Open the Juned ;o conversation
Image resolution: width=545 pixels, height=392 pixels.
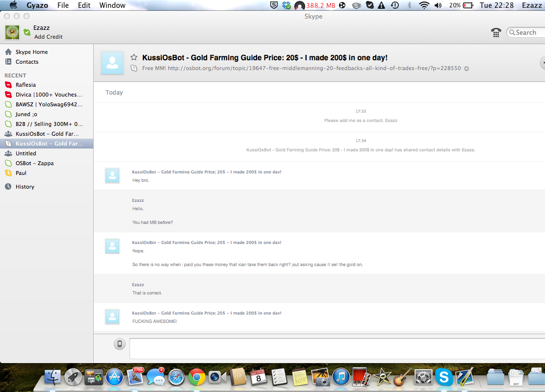pos(47,114)
